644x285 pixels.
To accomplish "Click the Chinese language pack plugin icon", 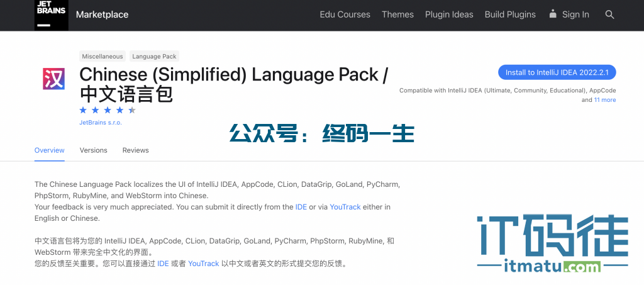I will [x=53, y=80].
